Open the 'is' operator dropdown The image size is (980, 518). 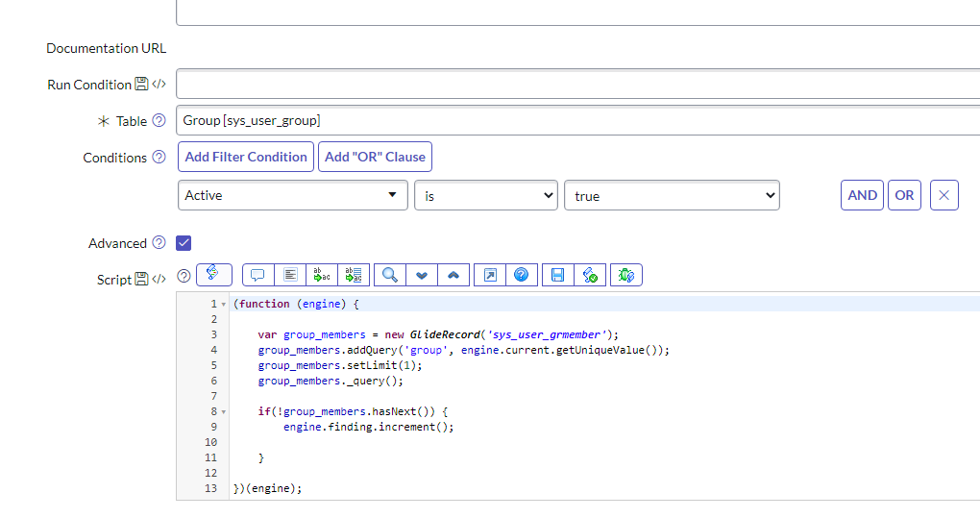485,195
